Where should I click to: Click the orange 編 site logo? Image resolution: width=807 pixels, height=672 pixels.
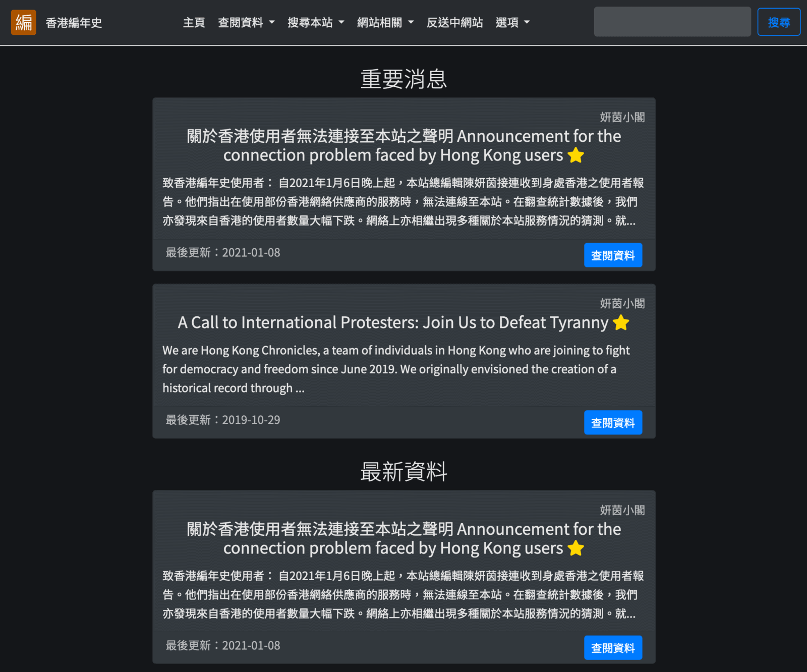(x=23, y=22)
